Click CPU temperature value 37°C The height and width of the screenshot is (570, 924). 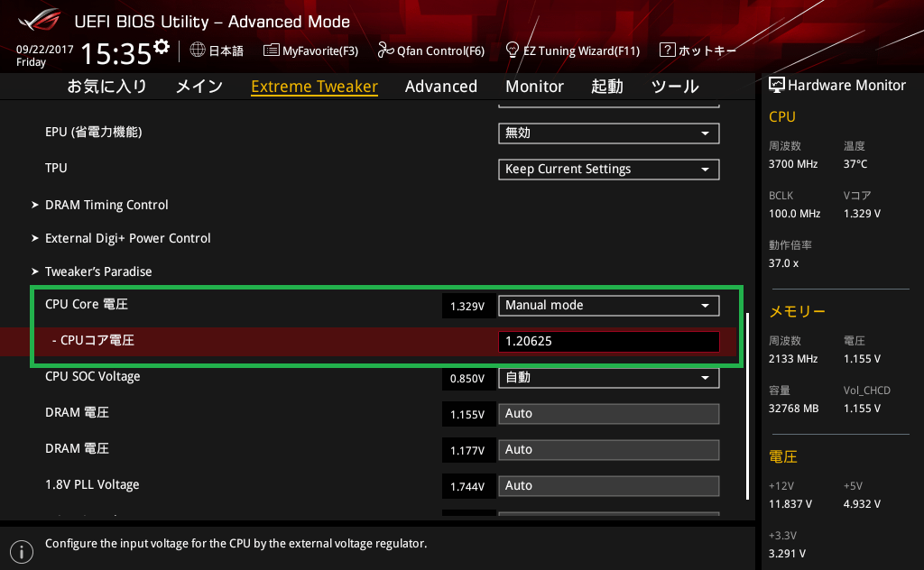pyautogui.click(x=855, y=164)
